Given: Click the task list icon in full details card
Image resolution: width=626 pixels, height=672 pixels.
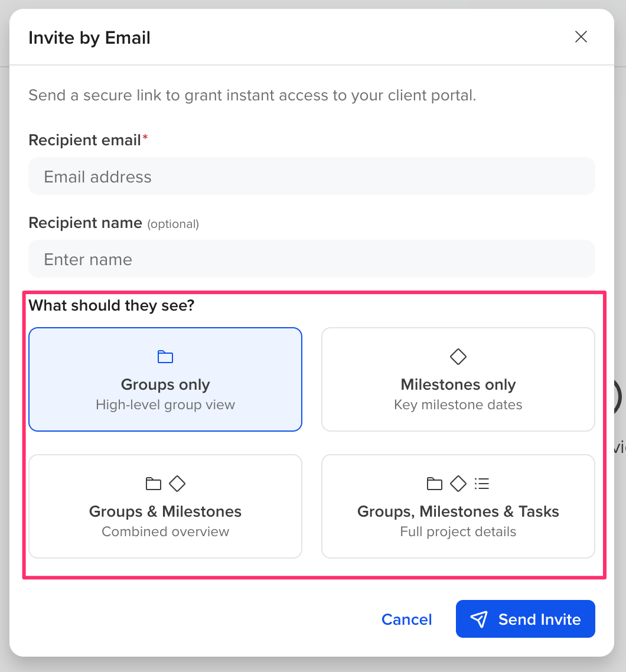Looking at the screenshot, I should point(481,484).
